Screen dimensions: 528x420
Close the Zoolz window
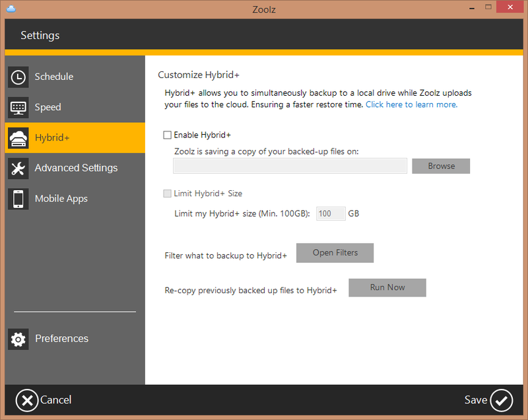pos(510,7)
